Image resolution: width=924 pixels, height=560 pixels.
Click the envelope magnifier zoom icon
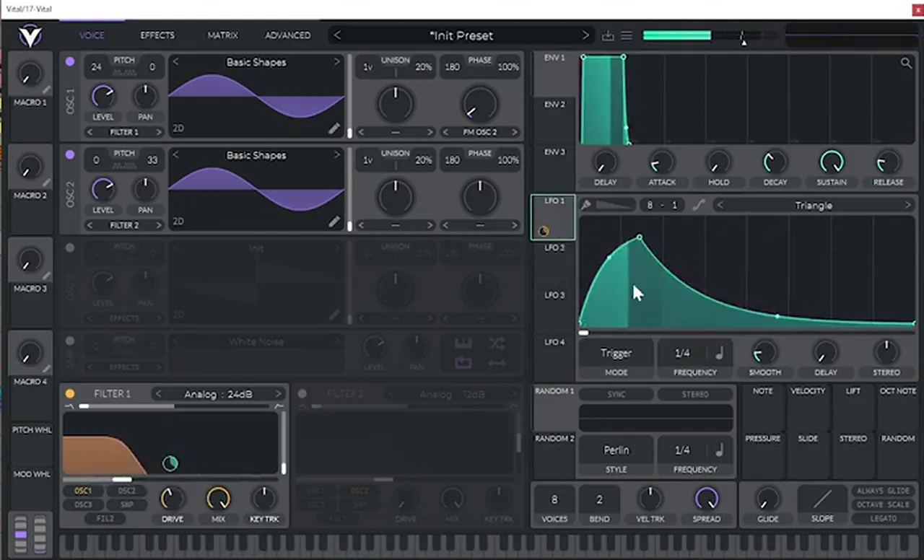[x=906, y=64]
